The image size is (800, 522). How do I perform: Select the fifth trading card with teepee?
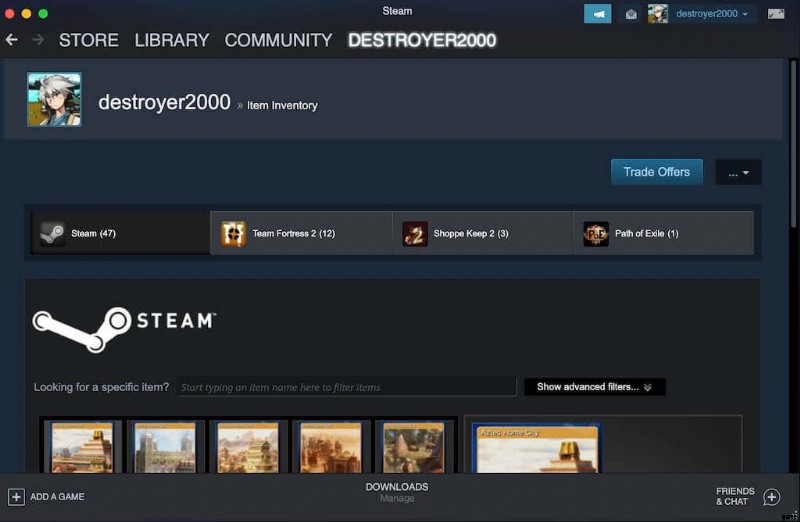pos(413,447)
